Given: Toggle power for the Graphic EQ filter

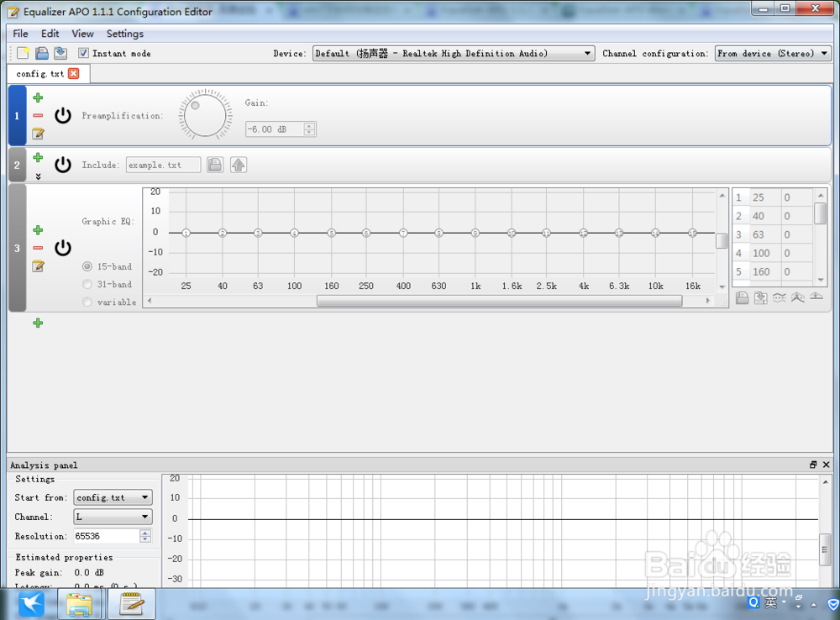Looking at the screenshot, I should coord(63,248).
